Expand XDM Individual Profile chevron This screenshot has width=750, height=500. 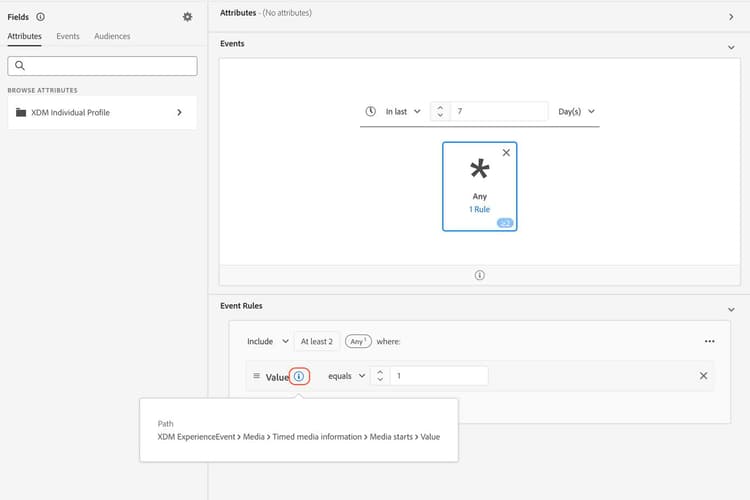tap(179, 112)
